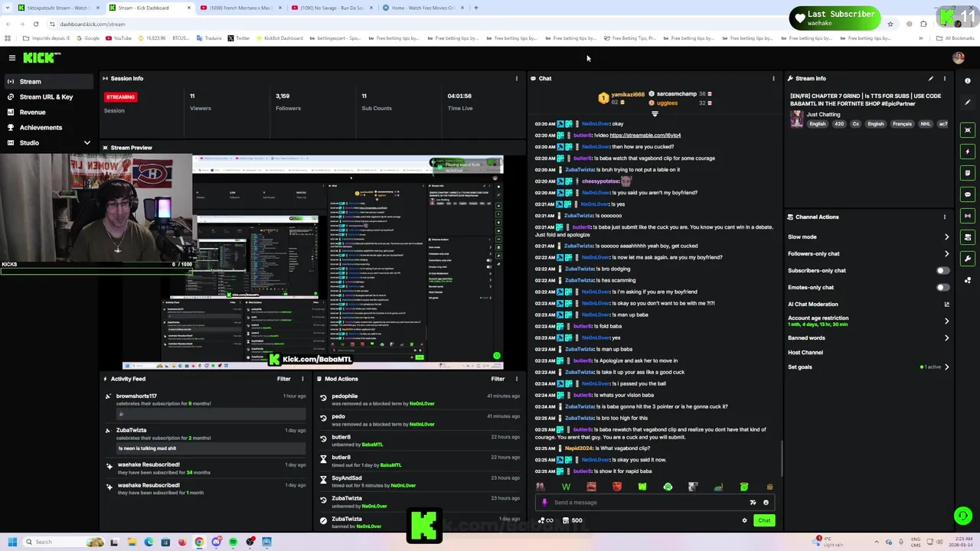Click the stream preview thumbnail

tap(313, 262)
